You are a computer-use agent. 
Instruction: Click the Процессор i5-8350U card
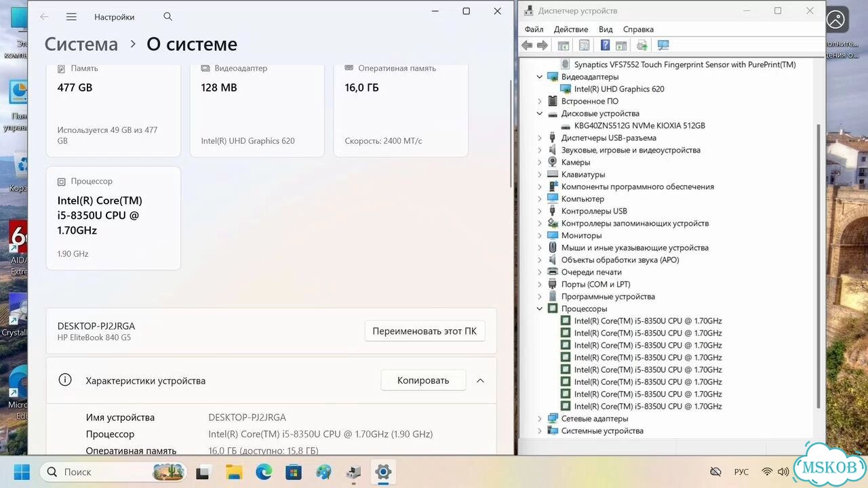[113, 218]
